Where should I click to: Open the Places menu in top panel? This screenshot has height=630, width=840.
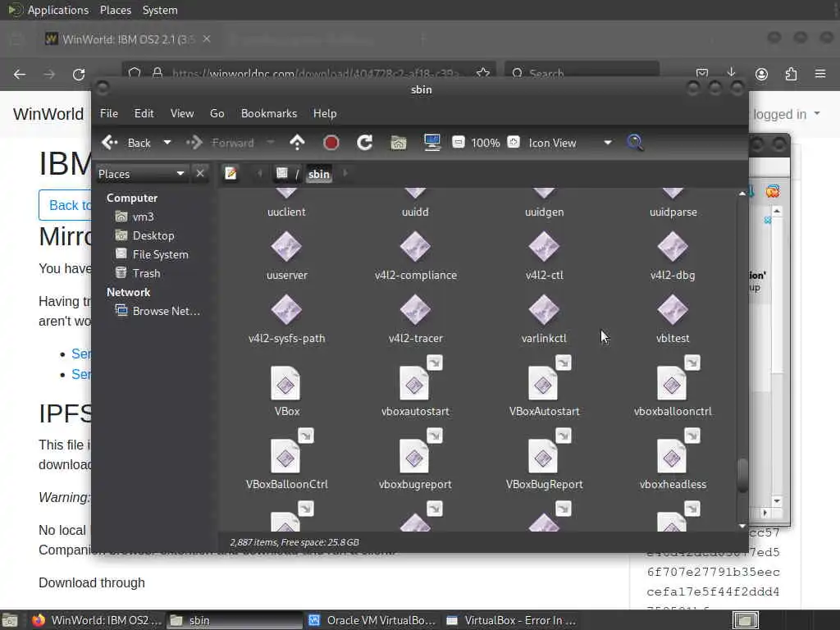coord(115,10)
